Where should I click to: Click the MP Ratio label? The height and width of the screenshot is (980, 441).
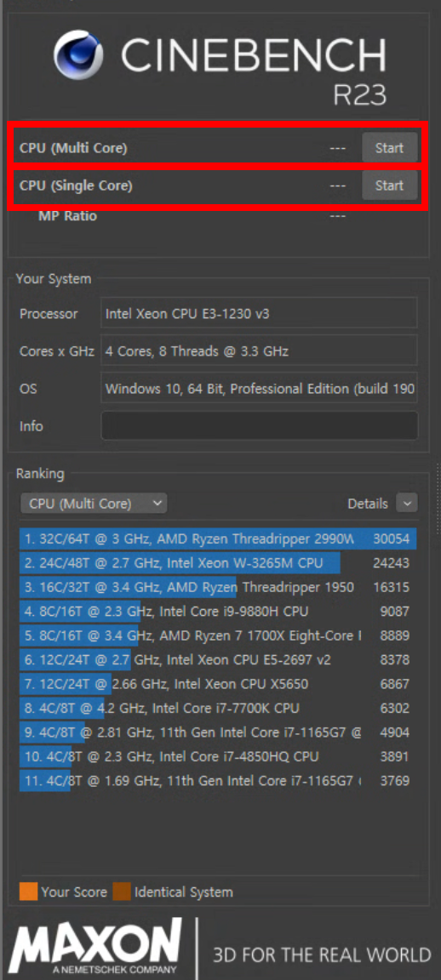(x=67, y=216)
